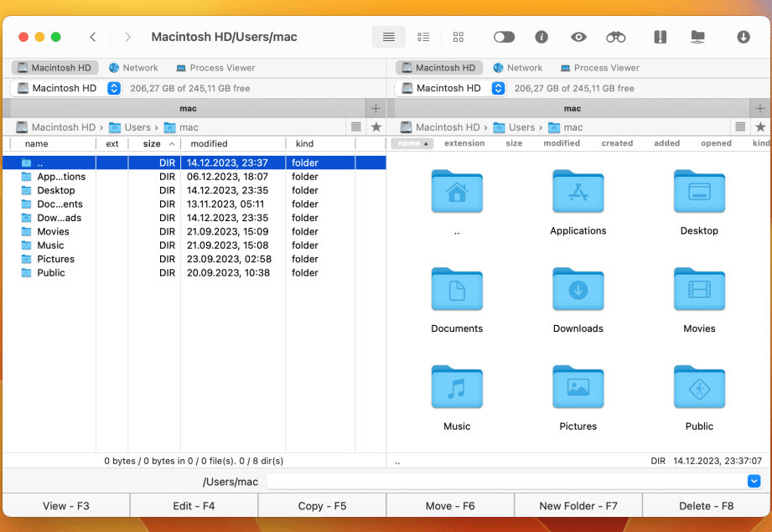Open the network connection computer icon
772x532 pixels.
697,37
